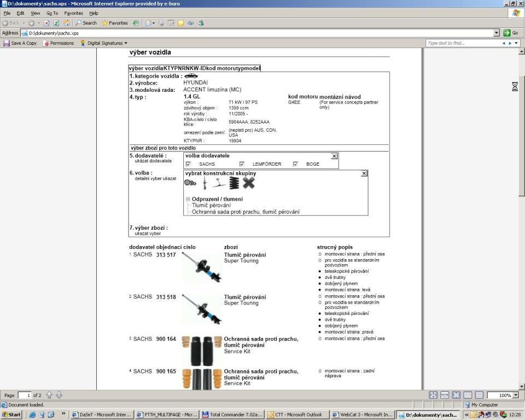Viewport: 525px width, 420px height.
Task: Click the car category icon
Action: click(x=191, y=76)
